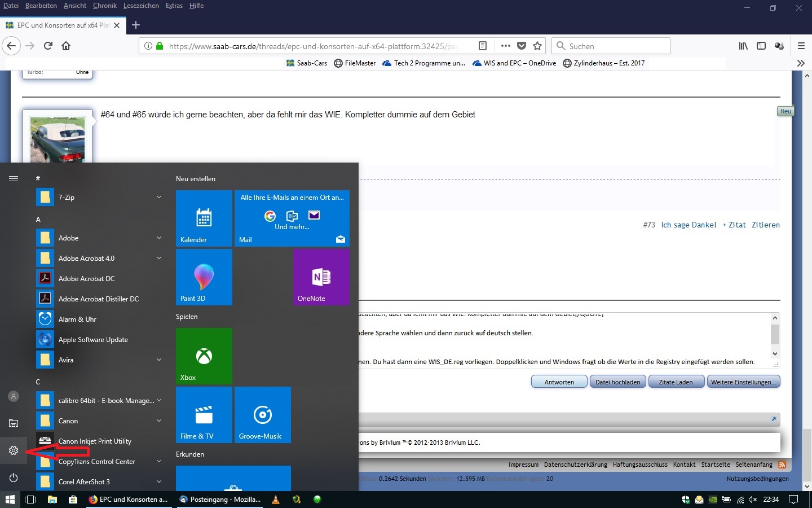The width and height of the screenshot is (812, 508).
Task: Open Windows Settings gear in Start menu
Action: click(x=14, y=450)
